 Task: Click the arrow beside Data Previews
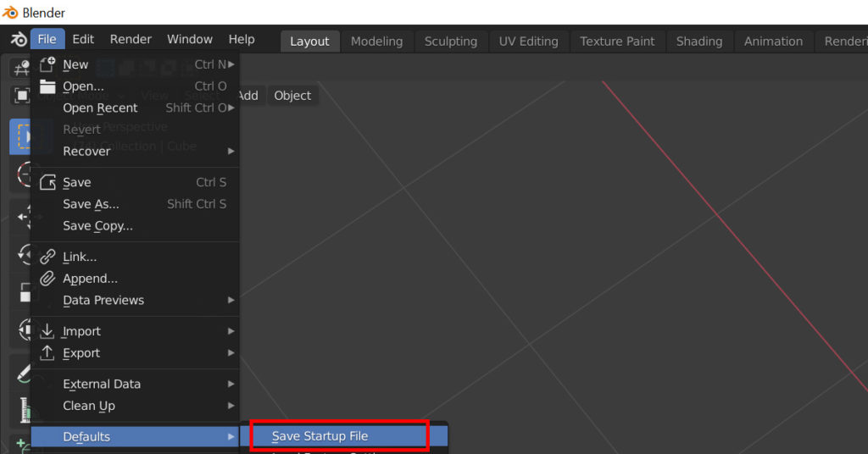(231, 301)
